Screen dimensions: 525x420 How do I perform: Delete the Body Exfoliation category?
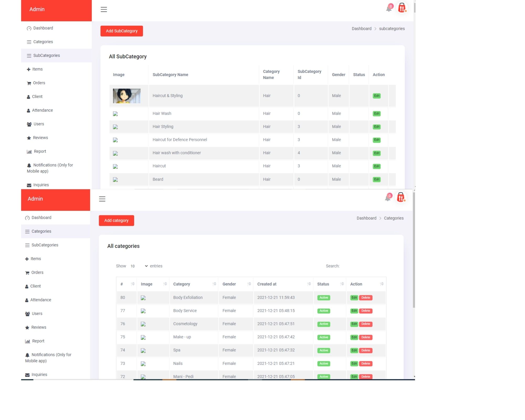(366, 298)
